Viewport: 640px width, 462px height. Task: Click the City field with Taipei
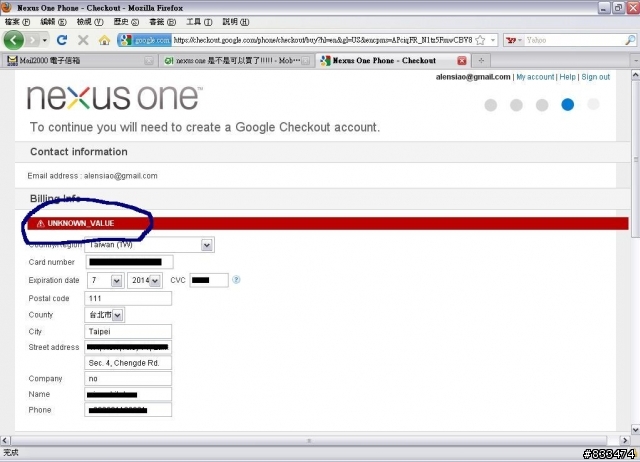pyautogui.click(x=128, y=331)
